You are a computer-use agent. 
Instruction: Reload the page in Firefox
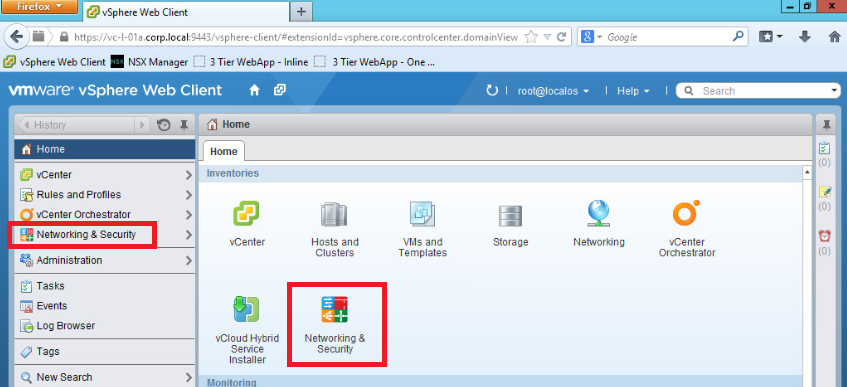pyautogui.click(x=562, y=37)
